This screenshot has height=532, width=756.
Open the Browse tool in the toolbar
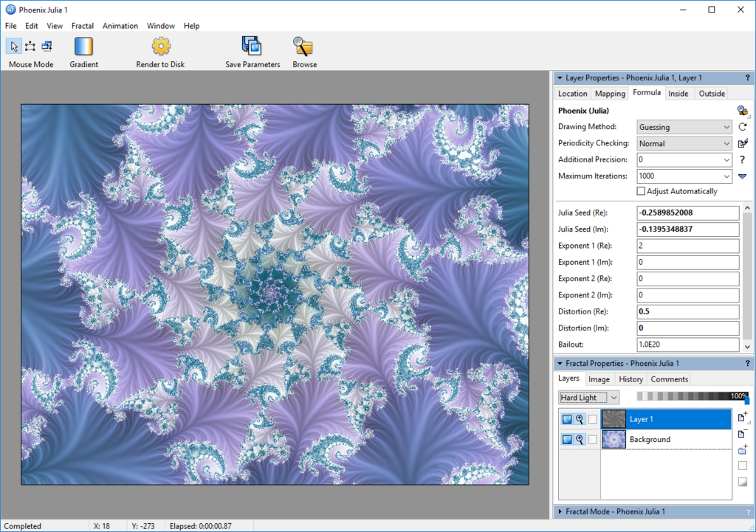[x=303, y=47]
